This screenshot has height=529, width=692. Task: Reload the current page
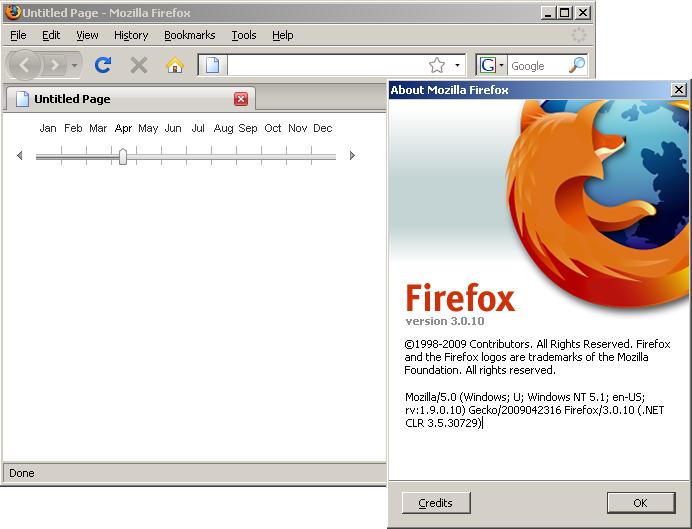click(x=103, y=65)
